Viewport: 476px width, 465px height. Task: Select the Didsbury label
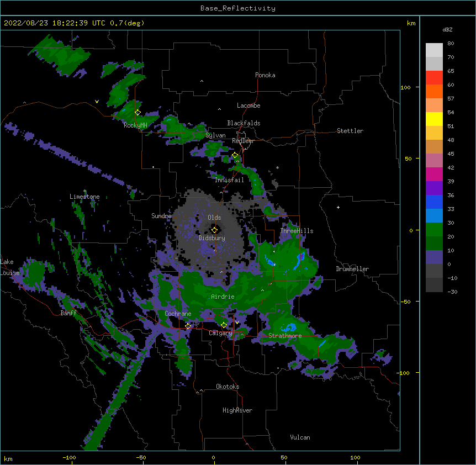click(x=212, y=238)
